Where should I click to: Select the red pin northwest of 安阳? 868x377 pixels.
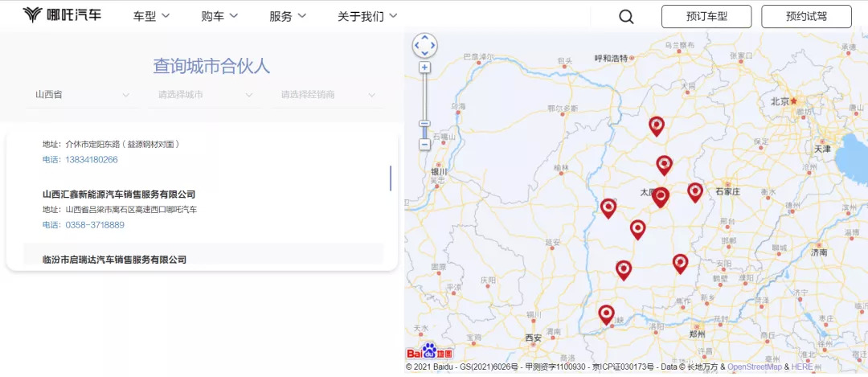pos(681,264)
